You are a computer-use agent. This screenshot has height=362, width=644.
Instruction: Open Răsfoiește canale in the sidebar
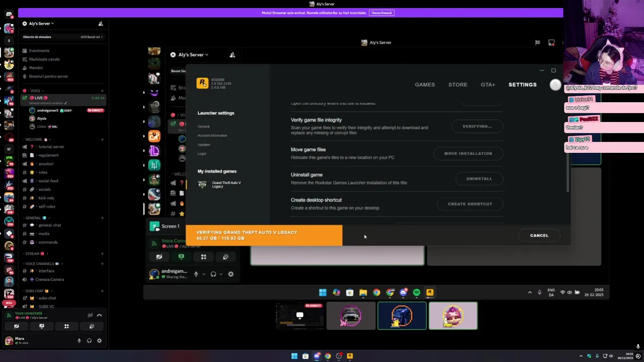[44, 59]
